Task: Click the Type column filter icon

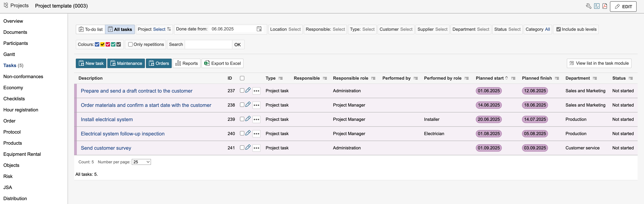Action: [281, 78]
